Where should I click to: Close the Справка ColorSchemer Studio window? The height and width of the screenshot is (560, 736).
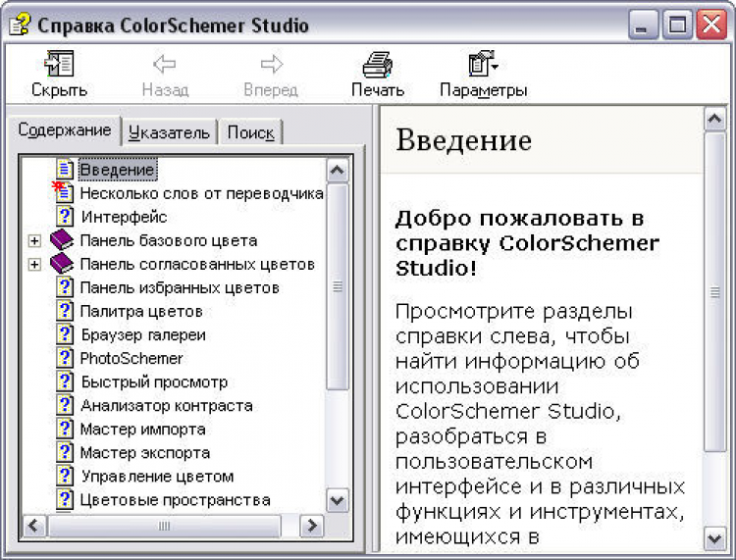pos(711,25)
